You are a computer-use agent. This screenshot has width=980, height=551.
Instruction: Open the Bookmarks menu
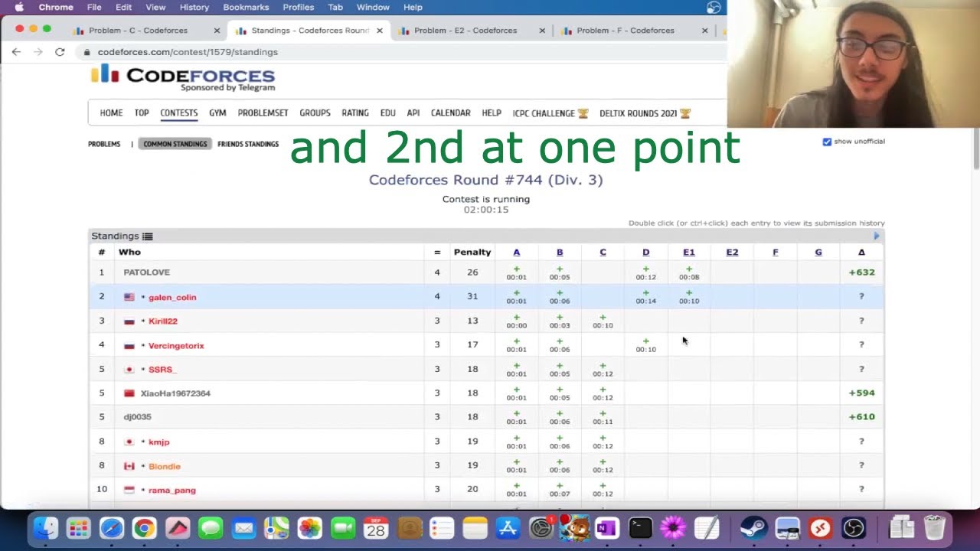[x=246, y=7]
